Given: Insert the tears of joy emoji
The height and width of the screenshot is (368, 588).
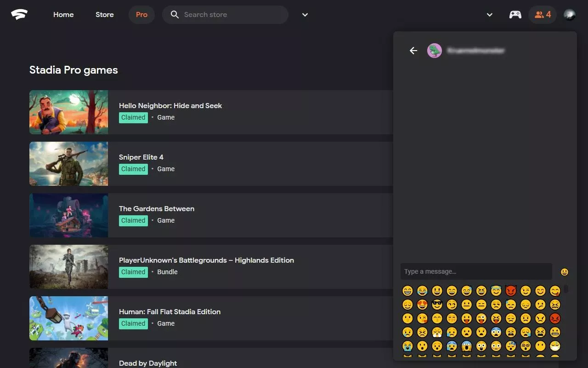Looking at the screenshot, I should 422,291.
